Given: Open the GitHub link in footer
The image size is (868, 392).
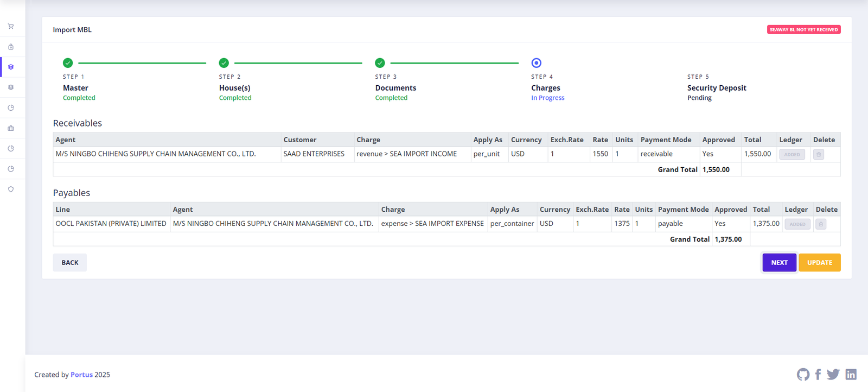Looking at the screenshot, I should [803, 375].
